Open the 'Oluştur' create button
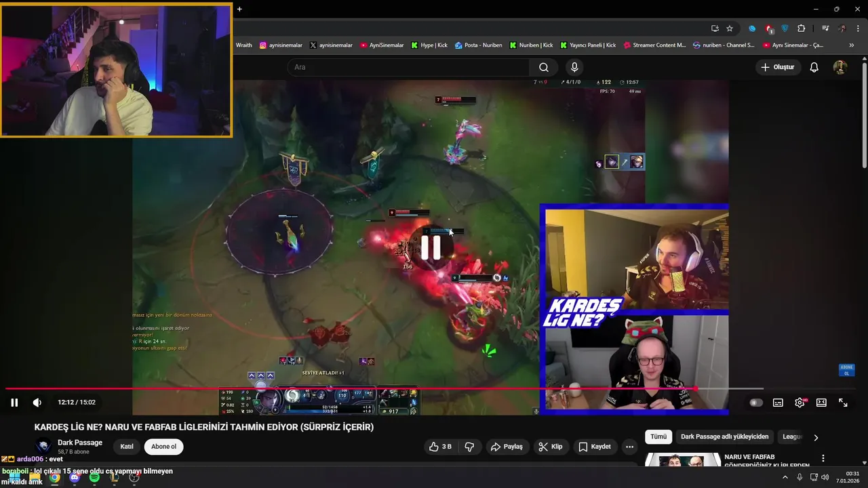Image resolution: width=868 pixels, height=488 pixels. point(777,67)
